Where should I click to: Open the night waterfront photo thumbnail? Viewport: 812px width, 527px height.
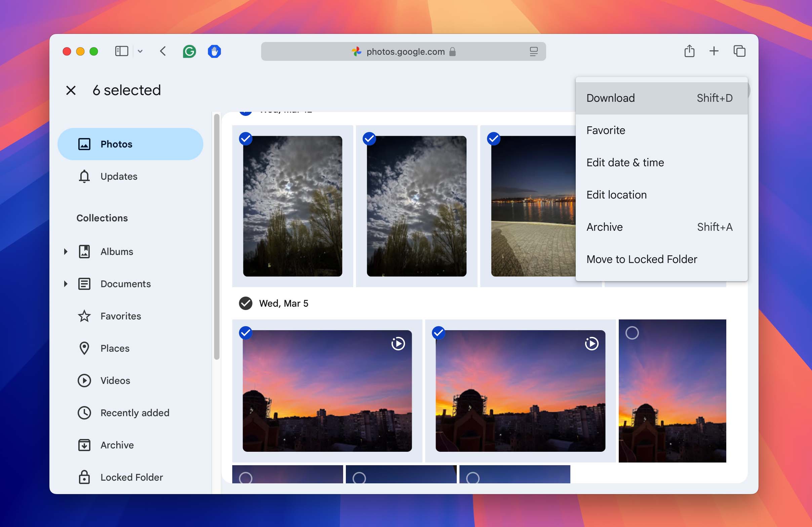[533, 206]
